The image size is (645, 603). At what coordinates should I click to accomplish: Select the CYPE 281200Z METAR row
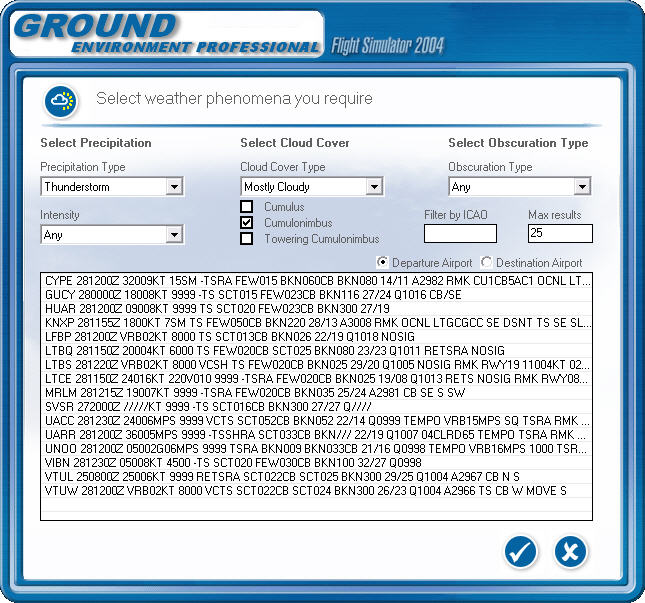point(317,281)
